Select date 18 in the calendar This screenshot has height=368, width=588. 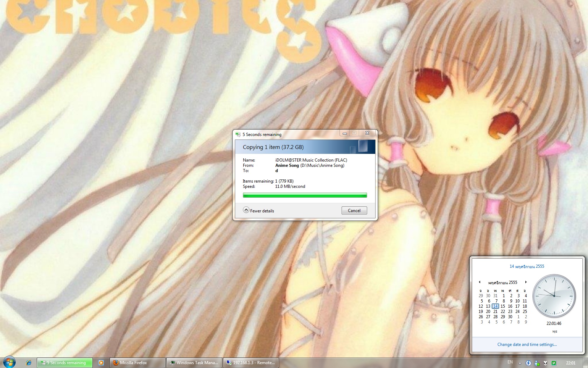point(525,306)
